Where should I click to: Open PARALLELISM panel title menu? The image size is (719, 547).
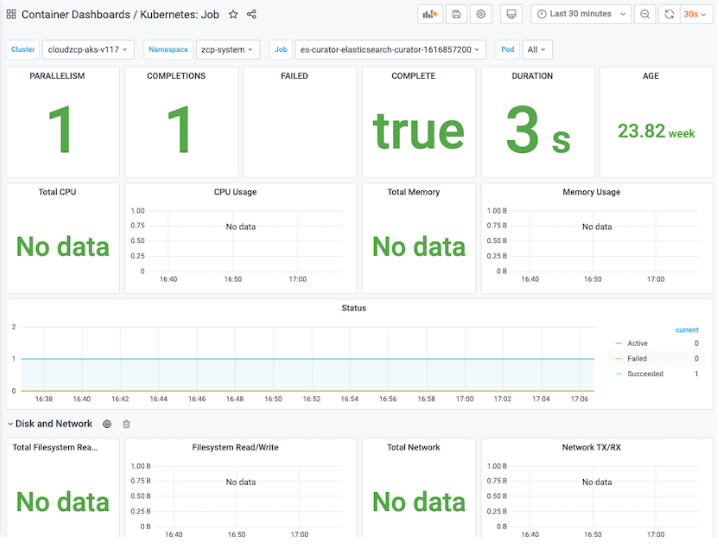57,76
